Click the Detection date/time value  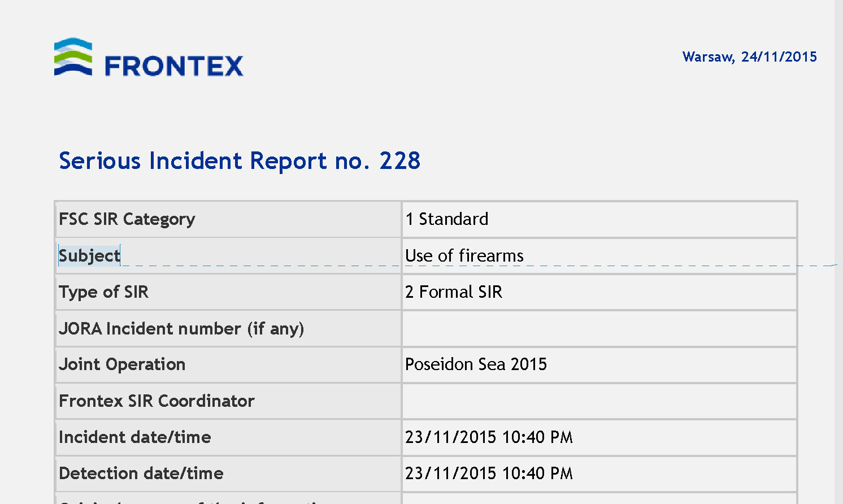click(x=489, y=473)
